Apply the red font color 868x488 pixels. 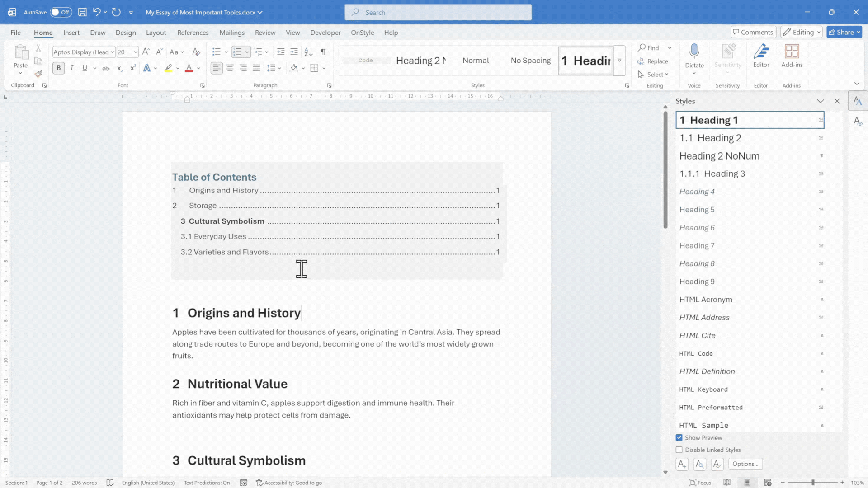pyautogui.click(x=189, y=68)
